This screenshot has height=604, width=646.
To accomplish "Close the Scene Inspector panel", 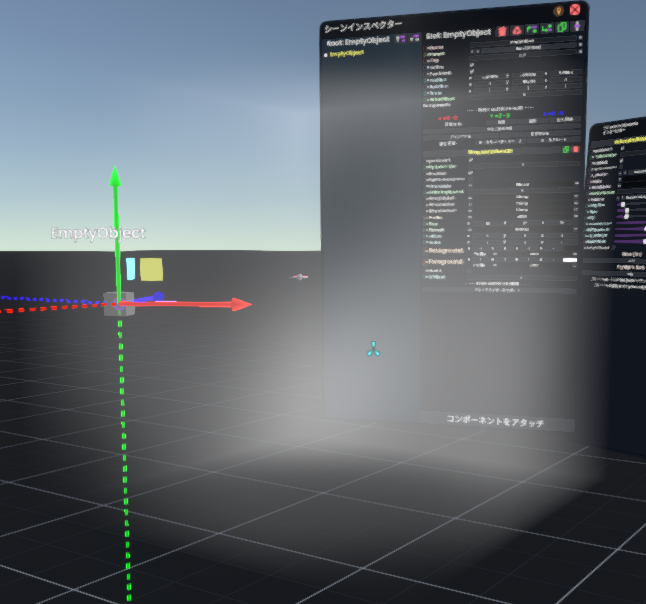I will tap(575, 9).
